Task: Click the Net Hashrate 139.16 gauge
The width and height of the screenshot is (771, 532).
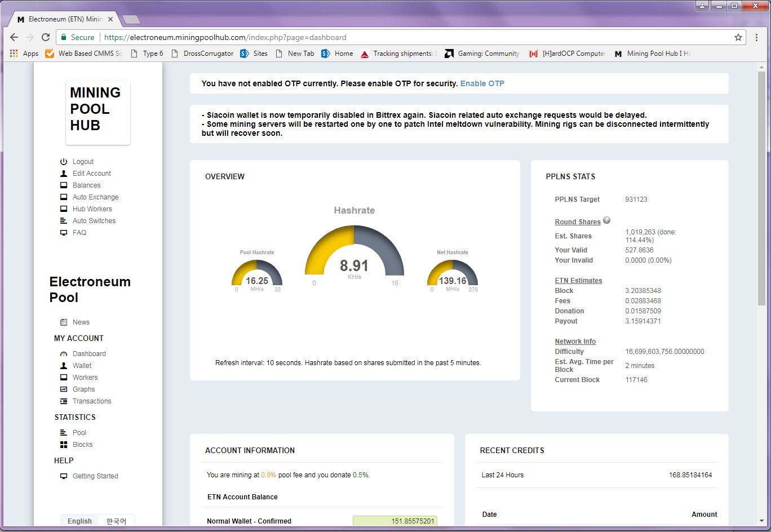Action: [453, 273]
